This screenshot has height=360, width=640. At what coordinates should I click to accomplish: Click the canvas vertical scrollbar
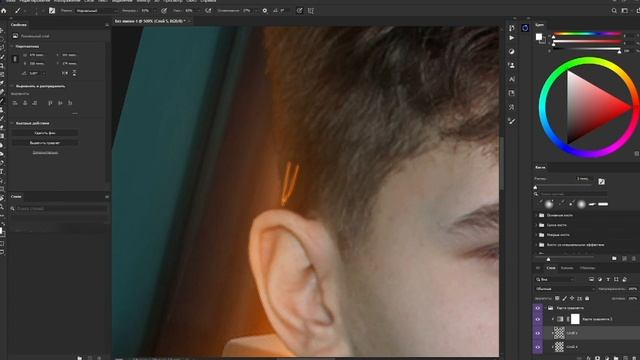coord(501,163)
